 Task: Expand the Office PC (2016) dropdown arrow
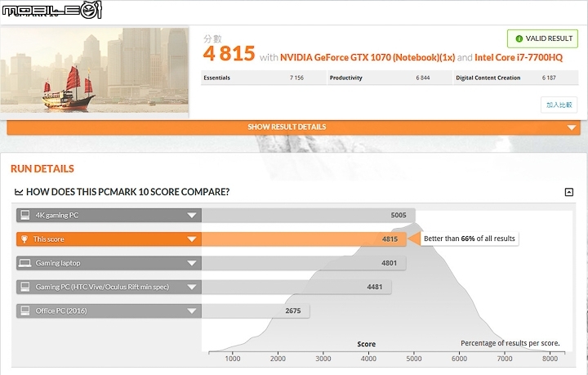click(192, 311)
